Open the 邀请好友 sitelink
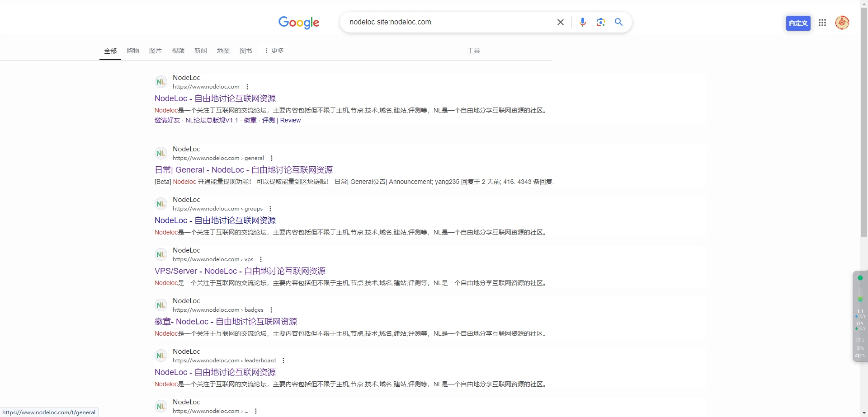The image size is (868, 417). coord(167,120)
